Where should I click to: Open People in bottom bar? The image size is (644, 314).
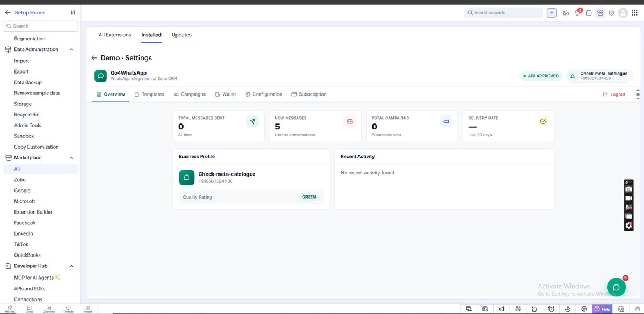click(x=87, y=309)
